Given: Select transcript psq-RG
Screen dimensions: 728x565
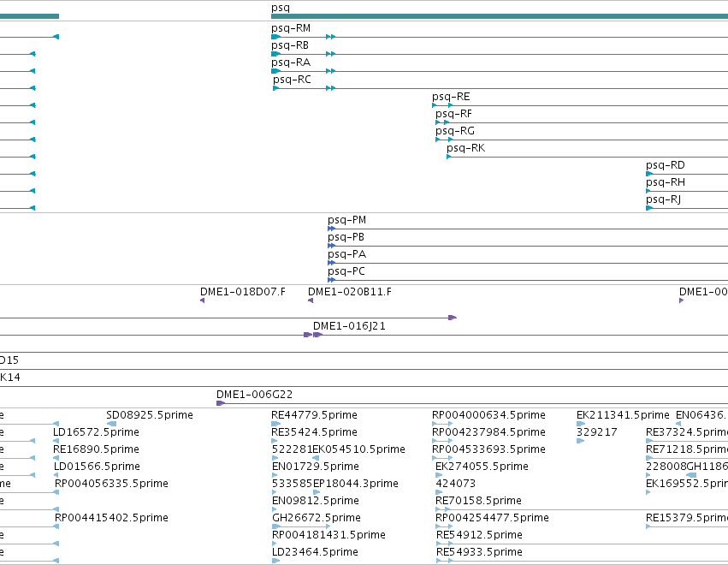Looking at the screenshot, I should (455, 132).
